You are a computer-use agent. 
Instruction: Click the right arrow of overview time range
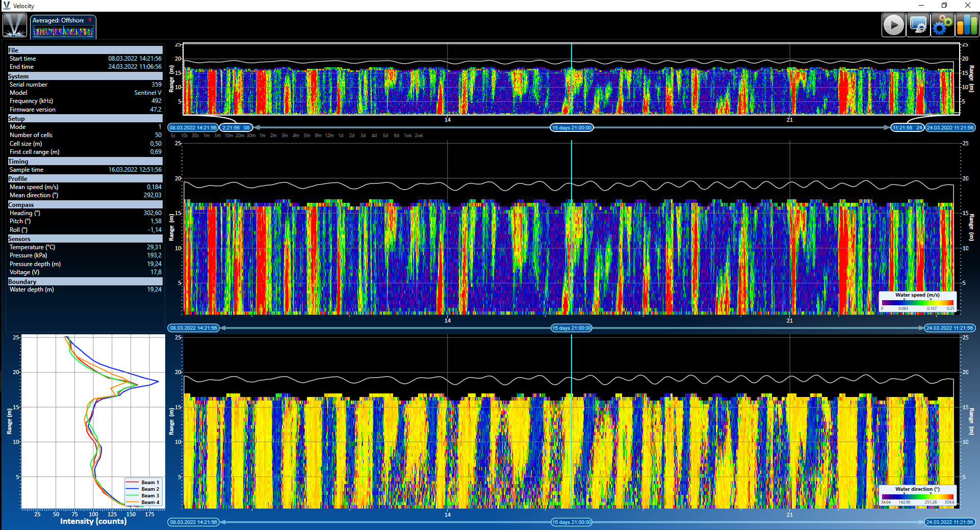click(887, 127)
